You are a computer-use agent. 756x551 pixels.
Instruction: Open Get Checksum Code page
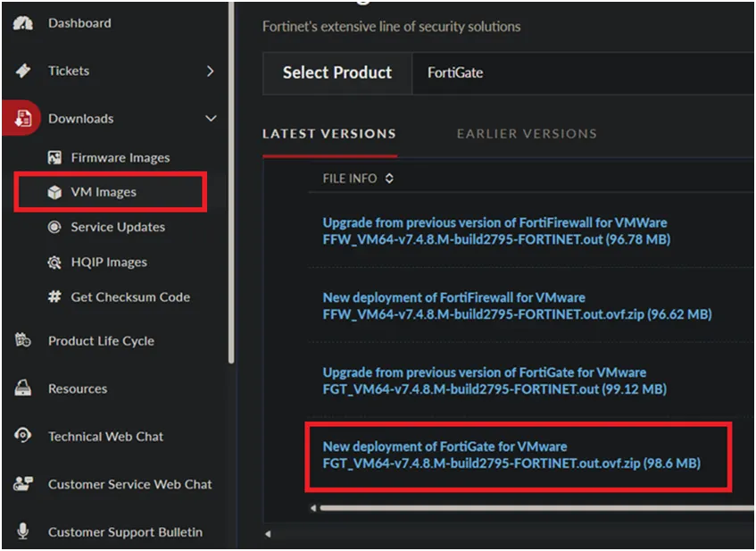130,296
